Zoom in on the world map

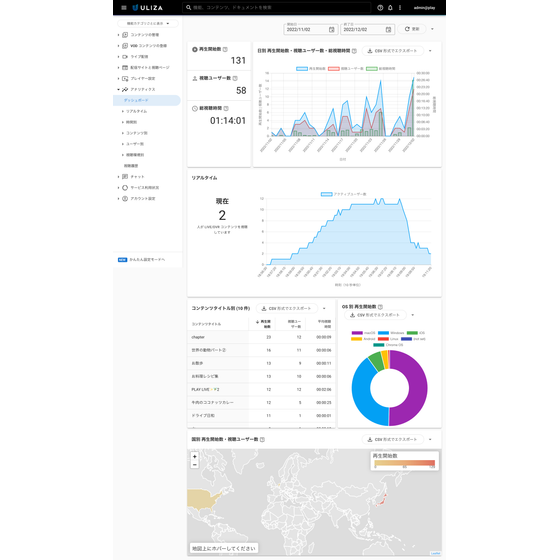[195, 456]
